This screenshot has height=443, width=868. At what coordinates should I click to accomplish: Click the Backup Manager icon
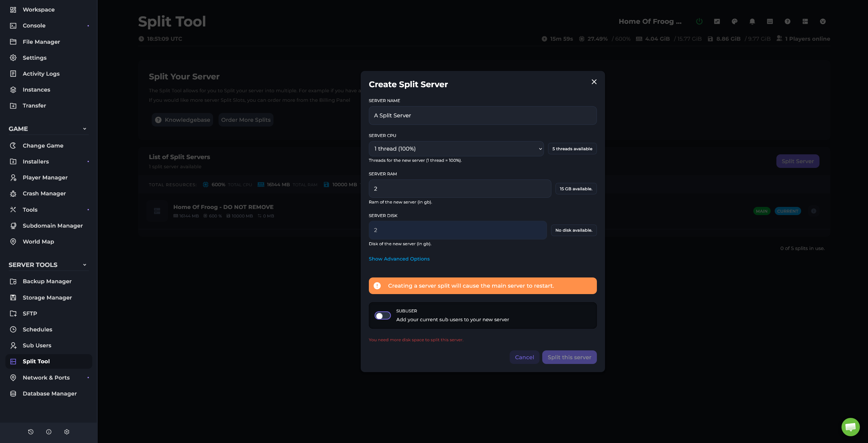[x=13, y=281]
